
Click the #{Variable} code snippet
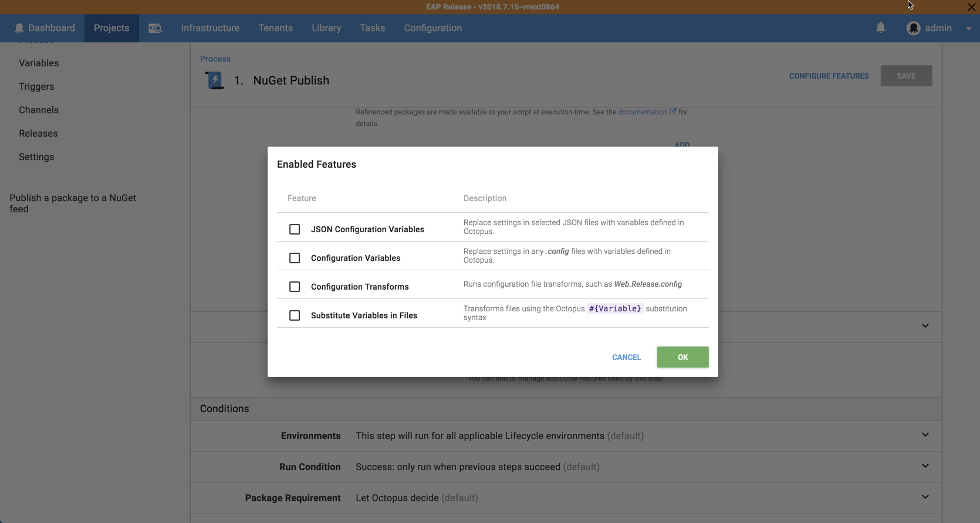click(x=615, y=308)
